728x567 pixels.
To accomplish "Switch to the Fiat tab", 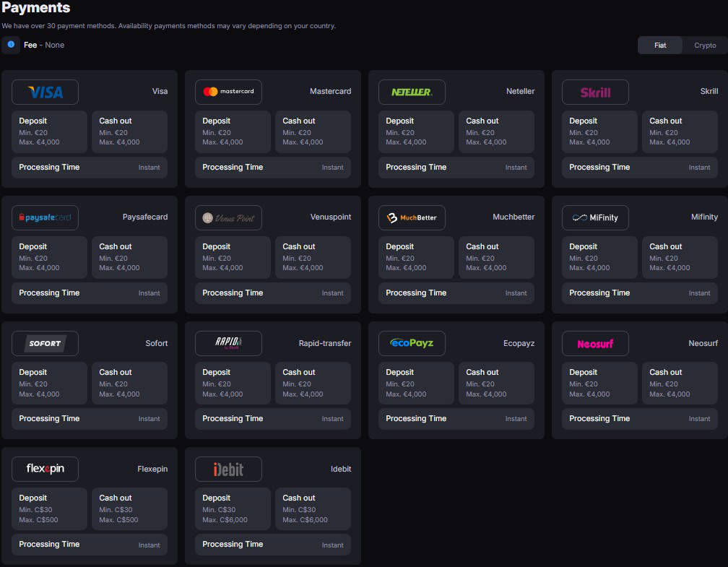I will tap(659, 45).
